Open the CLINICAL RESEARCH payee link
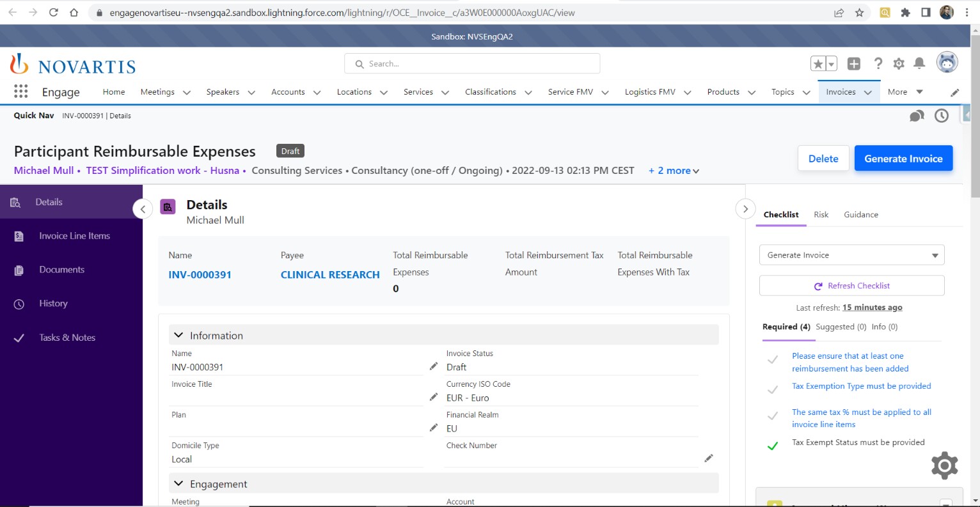The width and height of the screenshot is (980, 507). (329, 274)
